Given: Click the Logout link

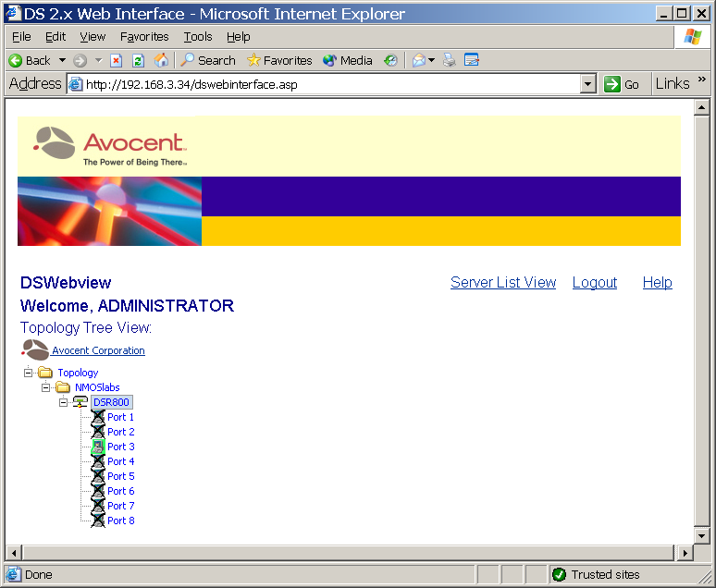Looking at the screenshot, I should click(595, 283).
